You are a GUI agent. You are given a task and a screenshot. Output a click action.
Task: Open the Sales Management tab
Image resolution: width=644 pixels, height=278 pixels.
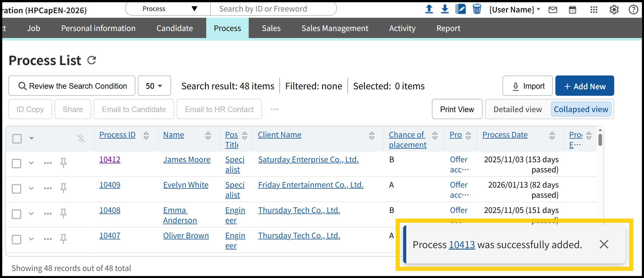pos(335,28)
